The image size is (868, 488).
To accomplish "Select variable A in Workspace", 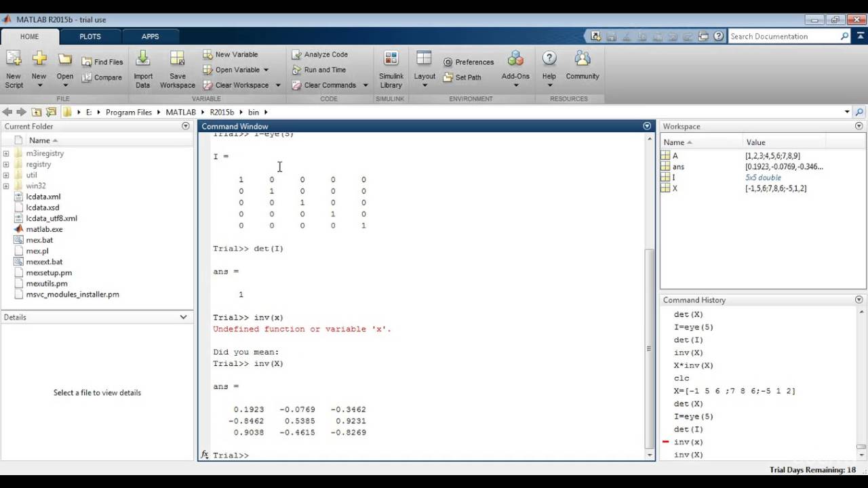I will coord(675,156).
